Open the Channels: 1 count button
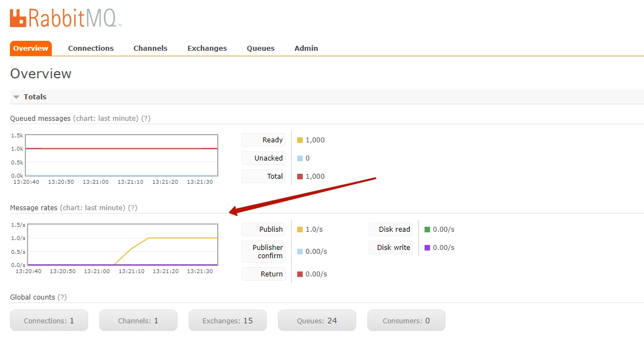 pyautogui.click(x=138, y=321)
